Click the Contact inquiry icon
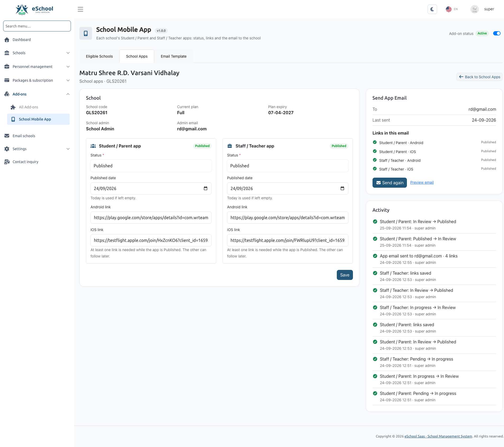The image size is (504, 447). pos(7,162)
